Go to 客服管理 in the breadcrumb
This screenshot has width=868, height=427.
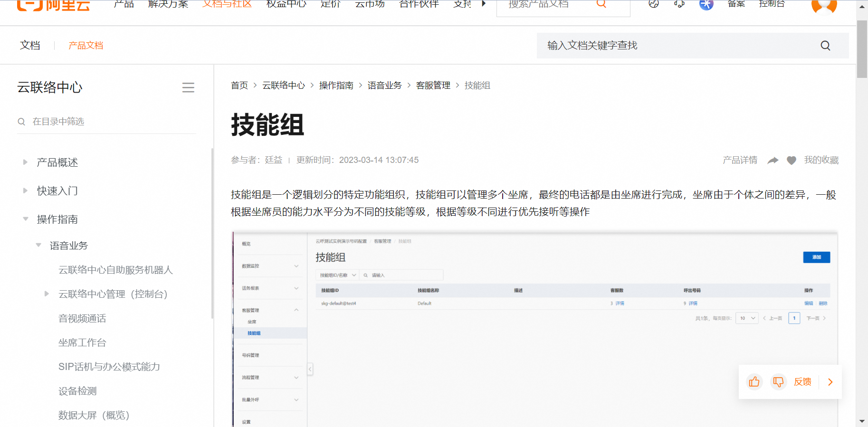433,85
